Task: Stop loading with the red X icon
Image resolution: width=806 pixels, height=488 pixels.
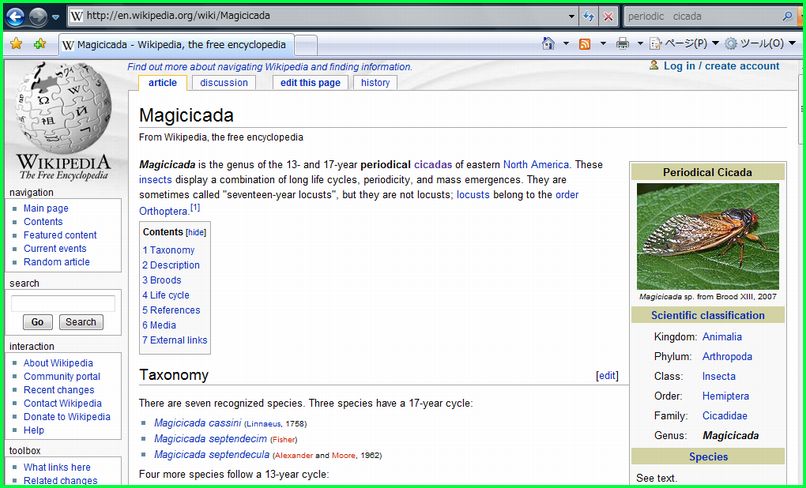Action: 608,16
